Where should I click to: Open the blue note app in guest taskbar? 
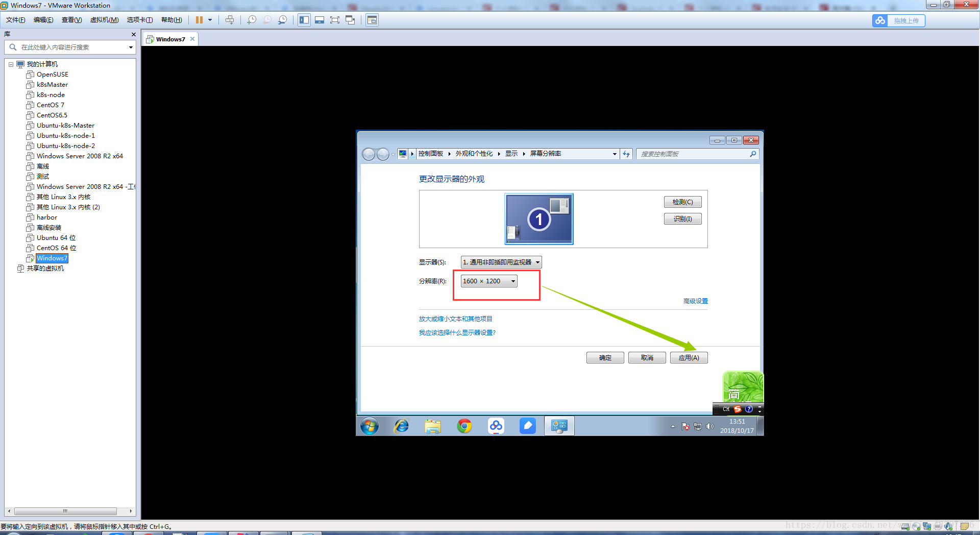pos(528,426)
